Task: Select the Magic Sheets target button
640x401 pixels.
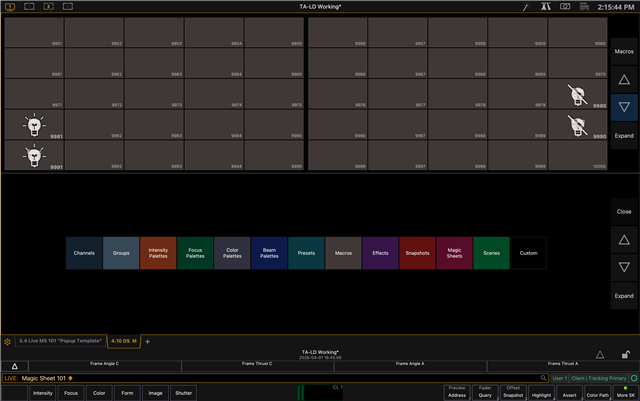Action: (454, 253)
